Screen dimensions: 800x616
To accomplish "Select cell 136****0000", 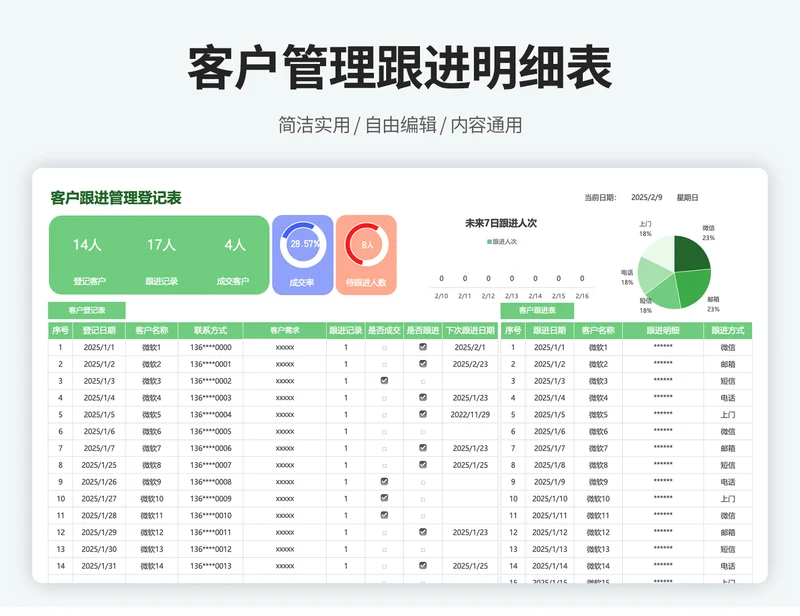I will coord(210,348).
